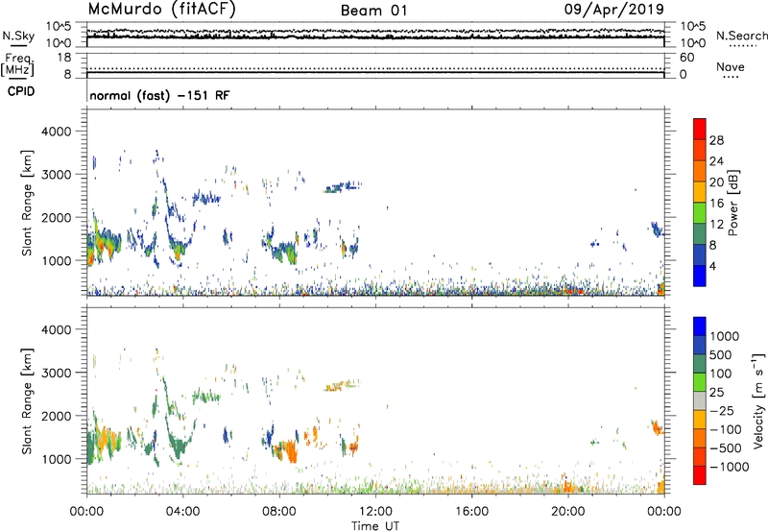Select the 24 dB power scale label

click(716, 161)
